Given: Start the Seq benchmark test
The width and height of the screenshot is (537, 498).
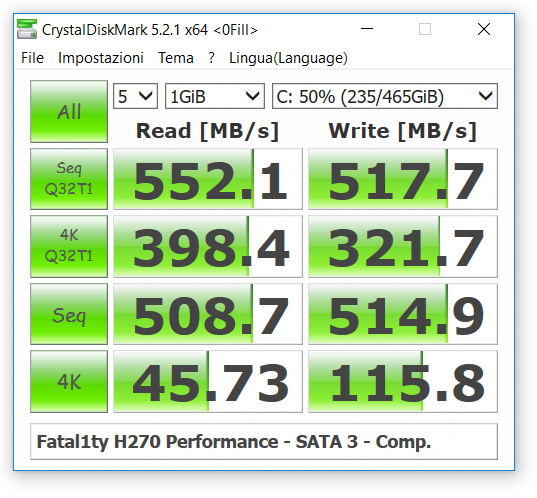Looking at the screenshot, I should [69, 314].
